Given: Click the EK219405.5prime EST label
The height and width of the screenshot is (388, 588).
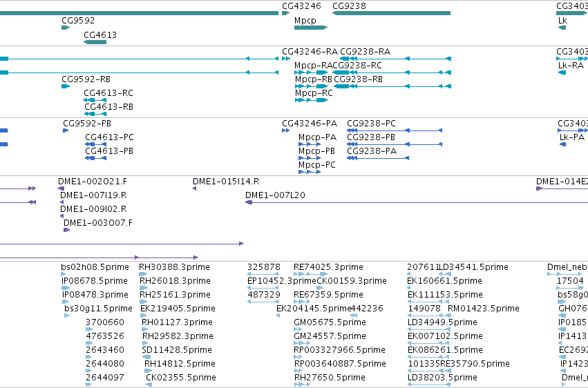Looking at the screenshot, I should 178,309.
